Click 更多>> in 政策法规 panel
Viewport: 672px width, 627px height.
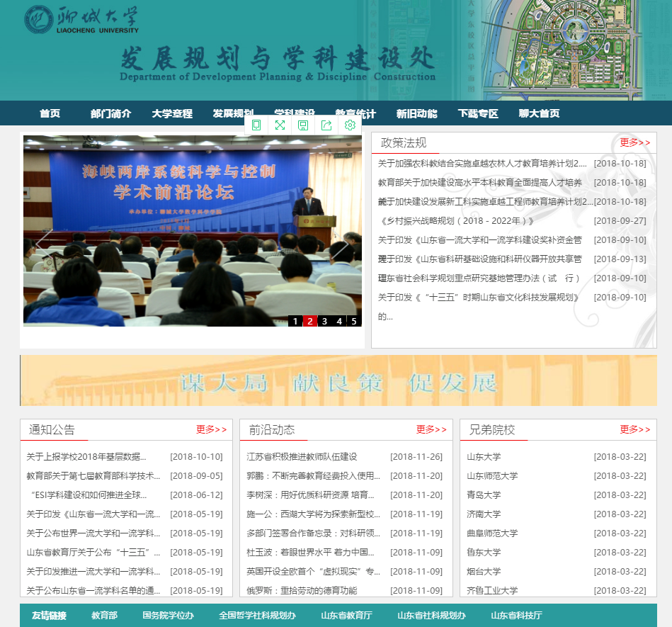click(634, 142)
